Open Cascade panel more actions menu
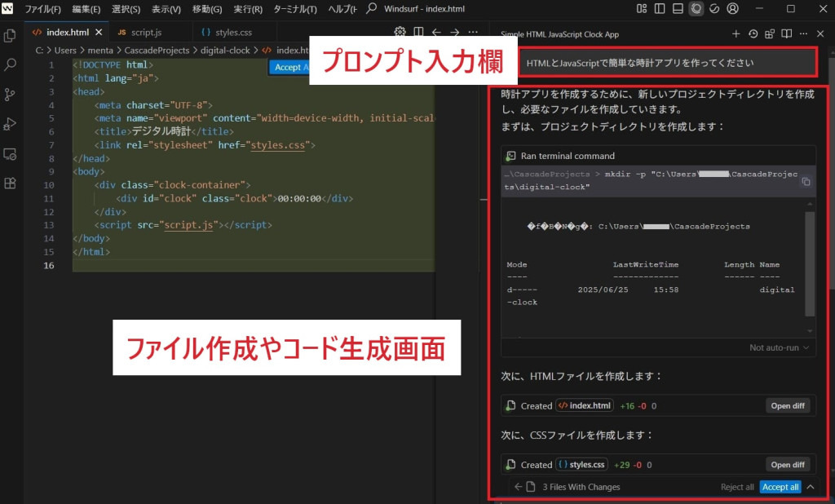Viewport: 835px width, 504px height. coord(803,33)
